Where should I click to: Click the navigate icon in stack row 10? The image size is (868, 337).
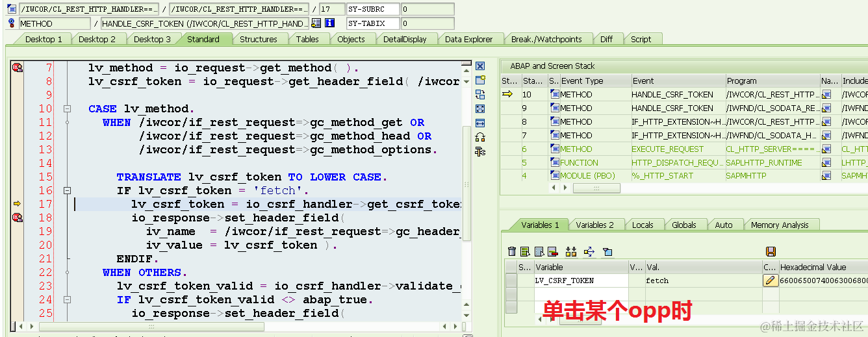(x=826, y=94)
